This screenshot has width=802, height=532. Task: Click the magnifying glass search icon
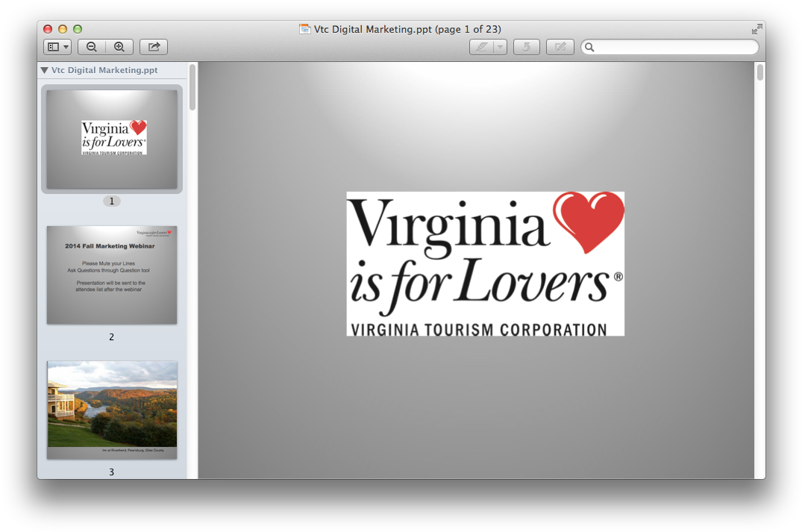click(x=589, y=47)
